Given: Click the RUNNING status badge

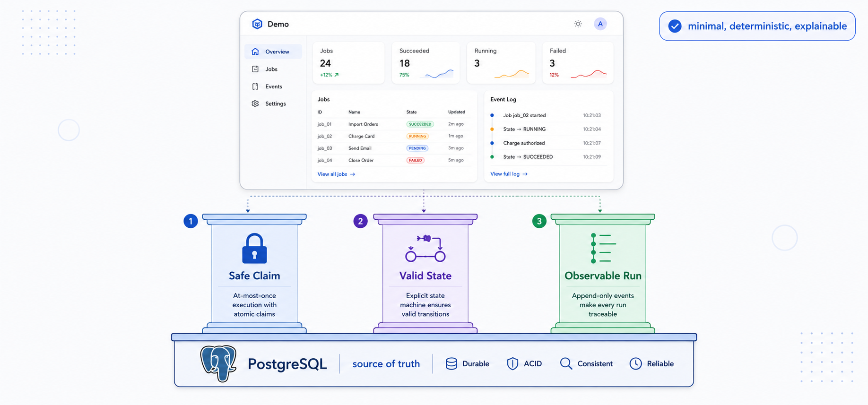Looking at the screenshot, I should click(417, 136).
